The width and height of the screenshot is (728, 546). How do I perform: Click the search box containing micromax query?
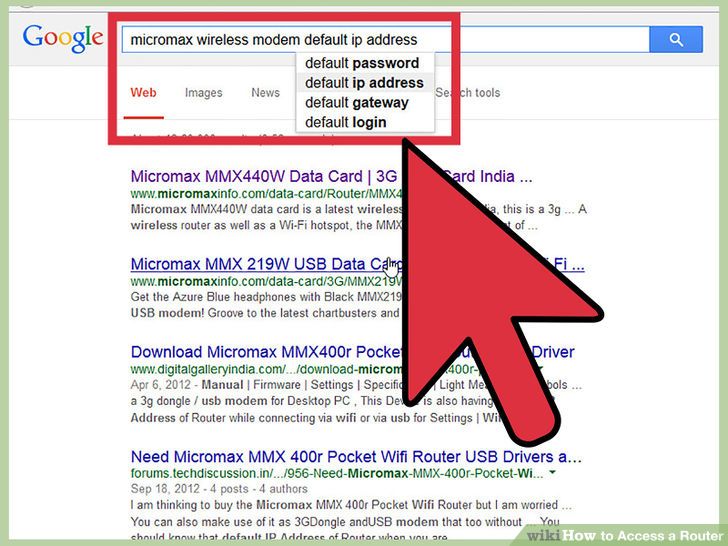click(x=385, y=39)
